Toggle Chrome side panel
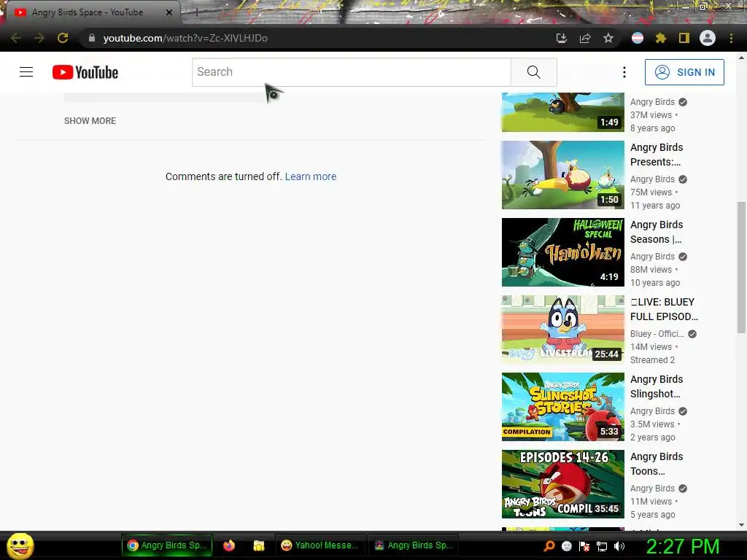The height and width of the screenshot is (560, 747). [684, 38]
